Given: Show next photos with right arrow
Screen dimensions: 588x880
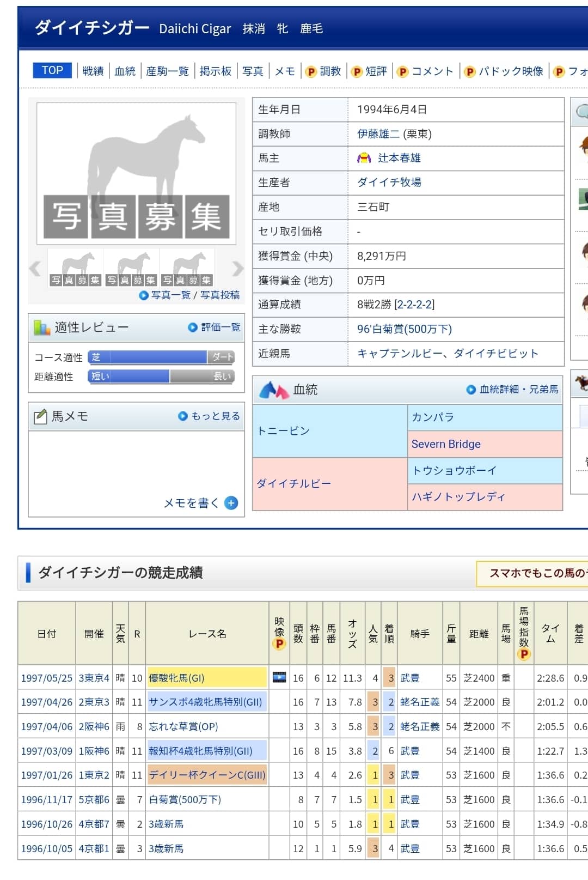Looking at the screenshot, I should [x=237, y=268].
